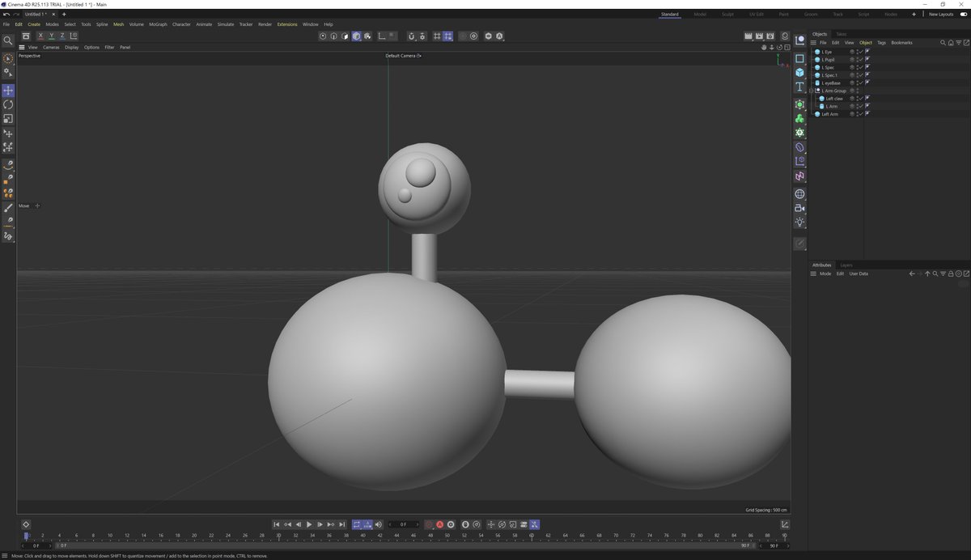Toggle X axis lock
The image size is (971, 560).
(x=40, y=36)
